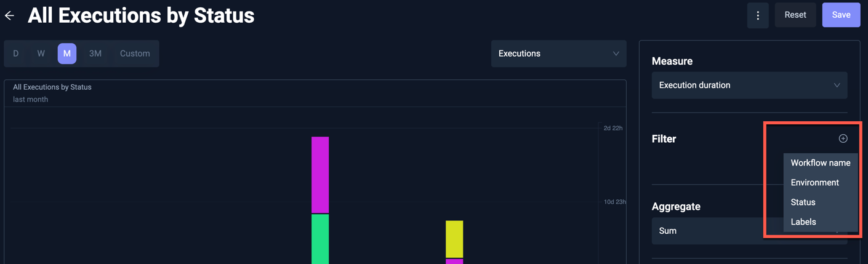Image resolution: width=868 pixels, height=264 pixels.
Task: Open the Execution duration measure dropdown
Action: click(x=749, y=86)
